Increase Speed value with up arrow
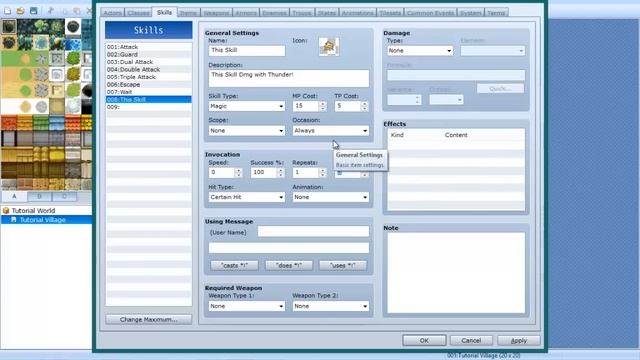Viewport: 640px width, 360px height. click(238, 170)
